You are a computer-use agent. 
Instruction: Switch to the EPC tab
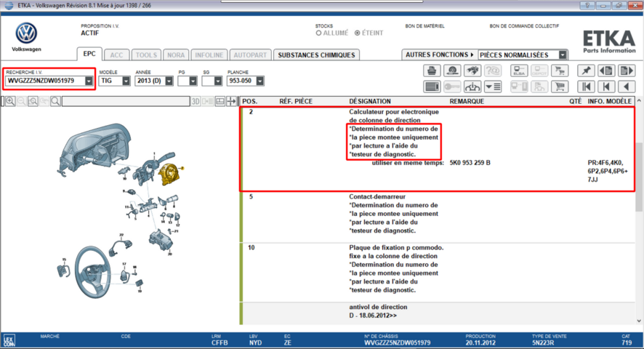[x=89, y=54]
